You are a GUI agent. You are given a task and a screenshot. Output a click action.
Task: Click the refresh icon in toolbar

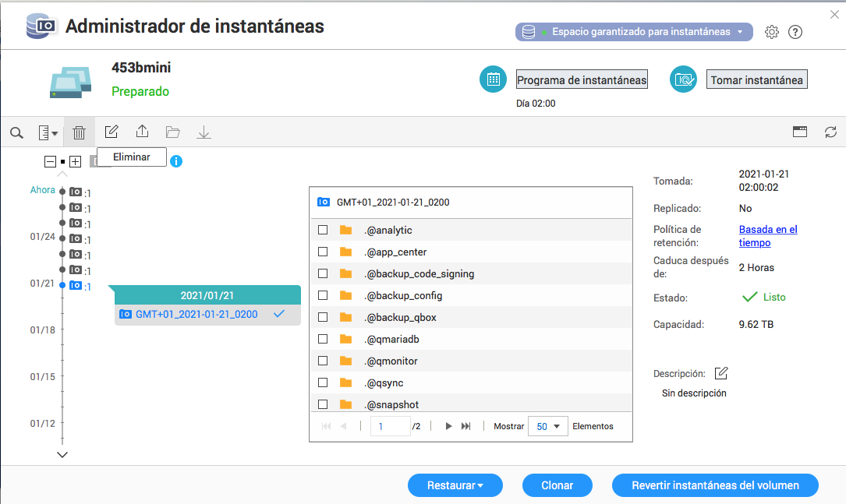(x=830, y=132)
